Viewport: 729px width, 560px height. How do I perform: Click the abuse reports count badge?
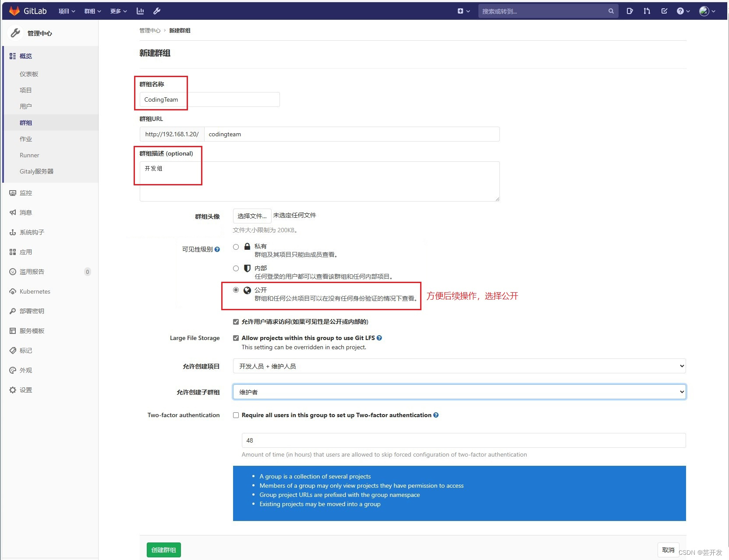(x=88, y=272)
